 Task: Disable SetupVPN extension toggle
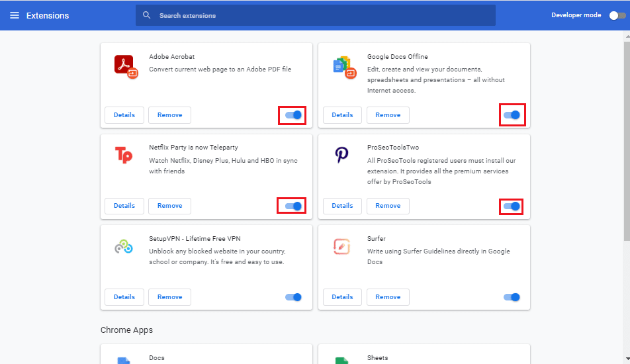point(293,297)
